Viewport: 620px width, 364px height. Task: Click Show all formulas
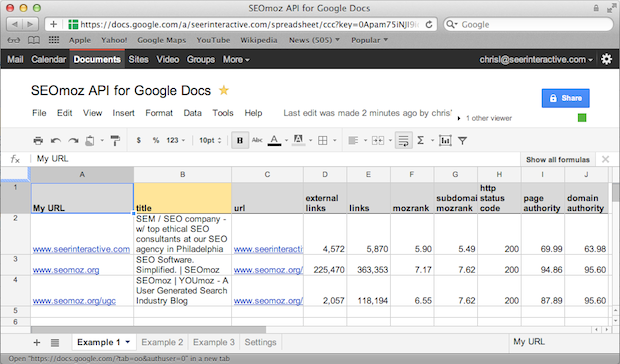tap(558, 160)
